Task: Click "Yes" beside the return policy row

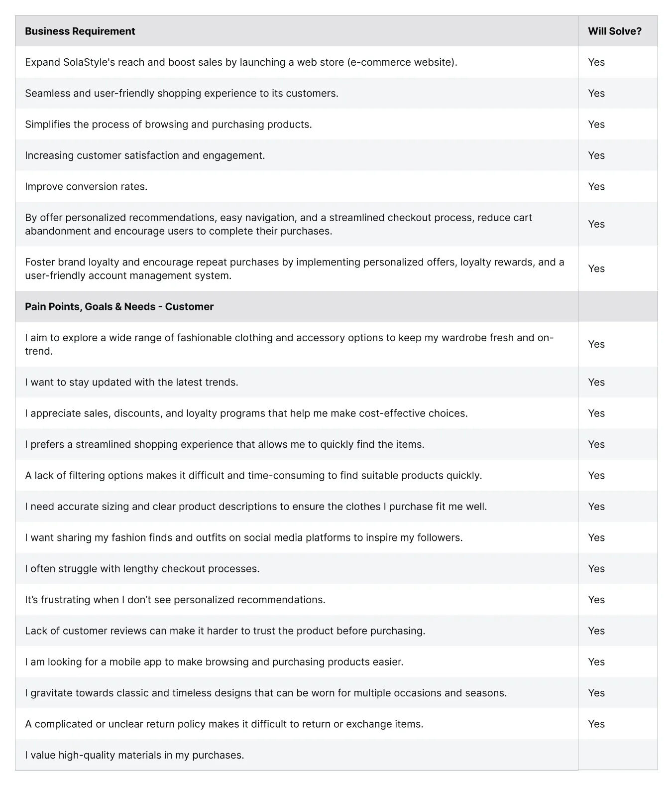Action: (x=596, y=724)
